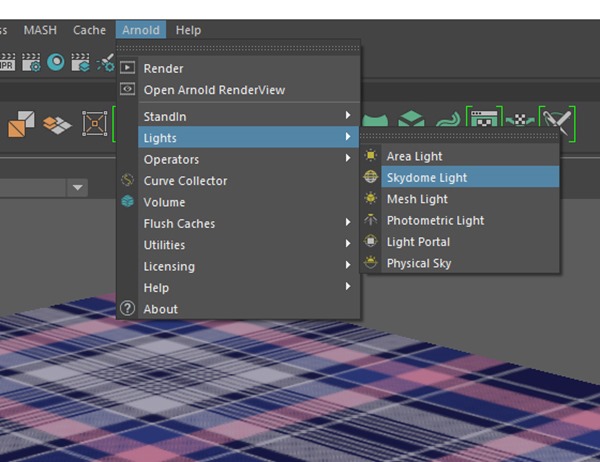Open render settings clapperboard gear icon
Viewport: 600px width, 462px height.
tap(31, 62)
